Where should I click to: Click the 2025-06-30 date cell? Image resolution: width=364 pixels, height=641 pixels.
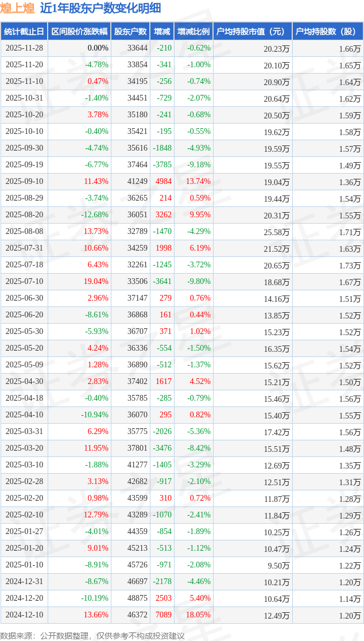(x=24, y=298)
